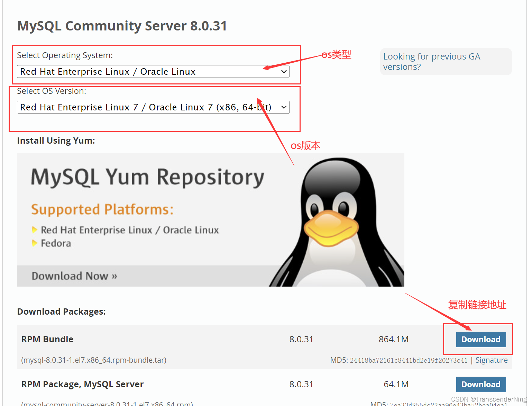The width and height of the screenshot is (532, 406).
Task: Click the 'RPM Bundle' package name
Action: (47, 340)
